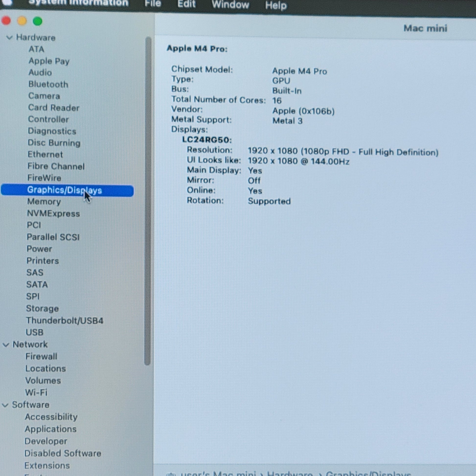Screen dimensions: 476x476
Task: Collapse the Software section chevron
Action: pyautogui.click(x=5, y=405)
